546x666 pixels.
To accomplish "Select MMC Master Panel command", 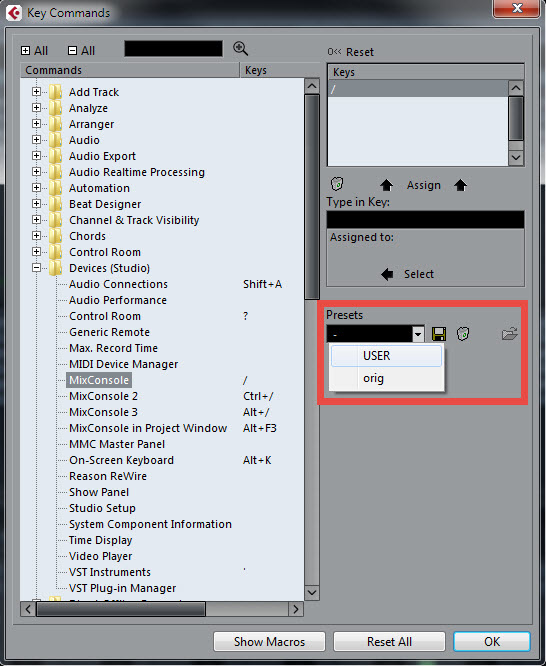I will click(117, 444).
